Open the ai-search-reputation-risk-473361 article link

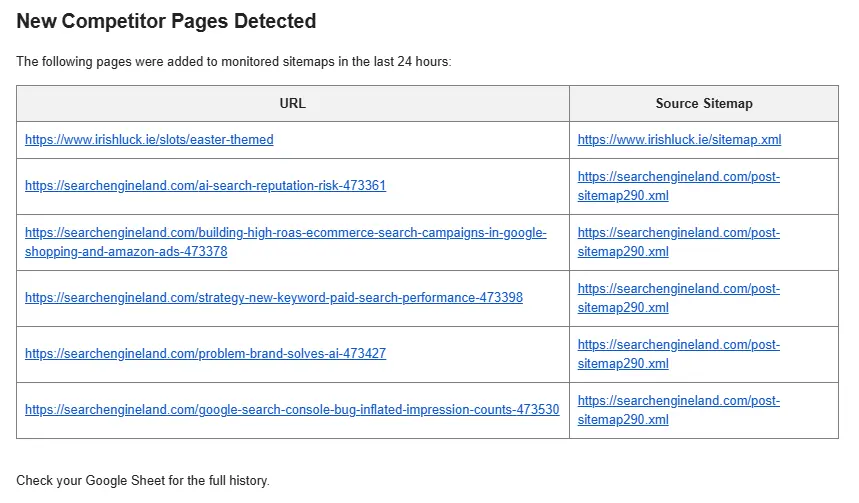[205, 186]
